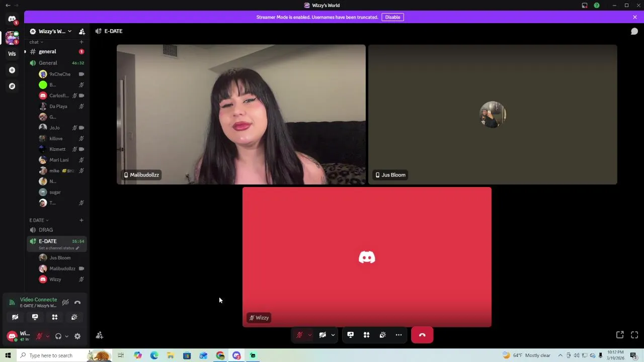Focus Wizzy red video tile

pyautogui.click(x=367, y=257)
